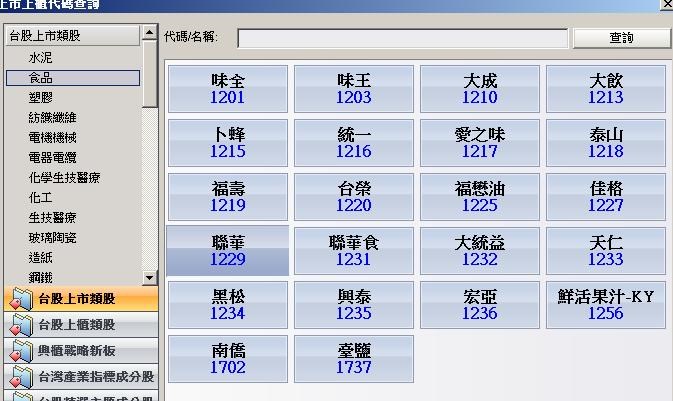Choose stock 味王 1203

[x=354, y=89]
